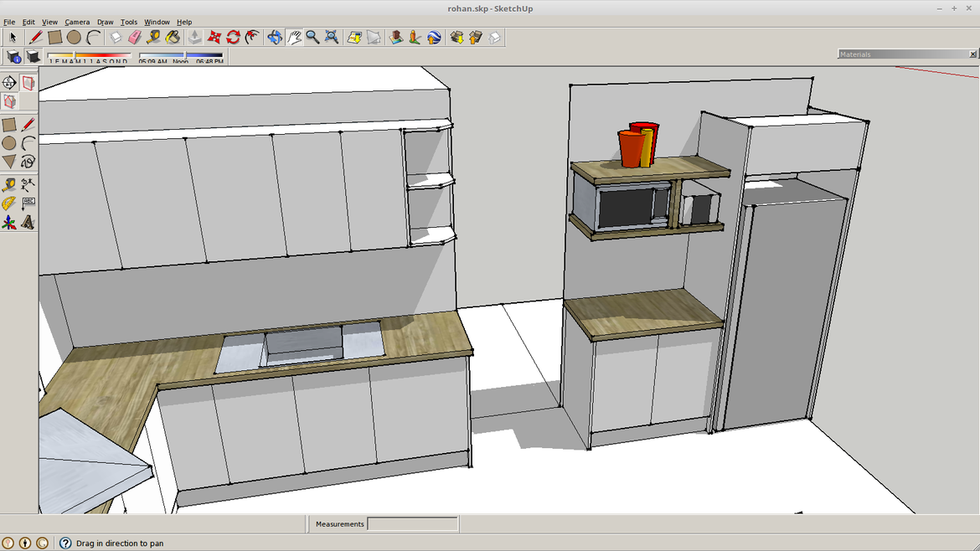This screenshot has width=980, height=551.
Task: Pick the Polygon tool in left palette
Action: pyautogui.click(x=8, y=162)
